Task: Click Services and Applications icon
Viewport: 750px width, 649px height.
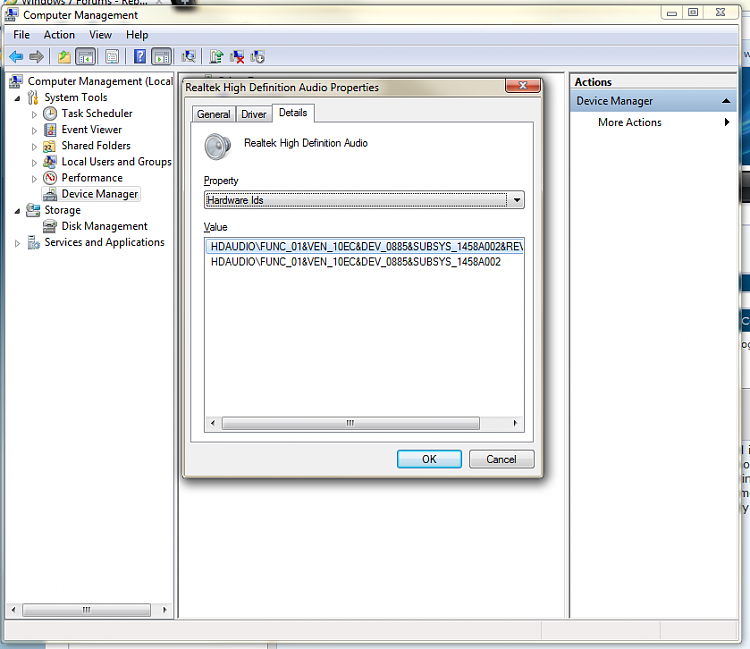Action: pos(33,242)
